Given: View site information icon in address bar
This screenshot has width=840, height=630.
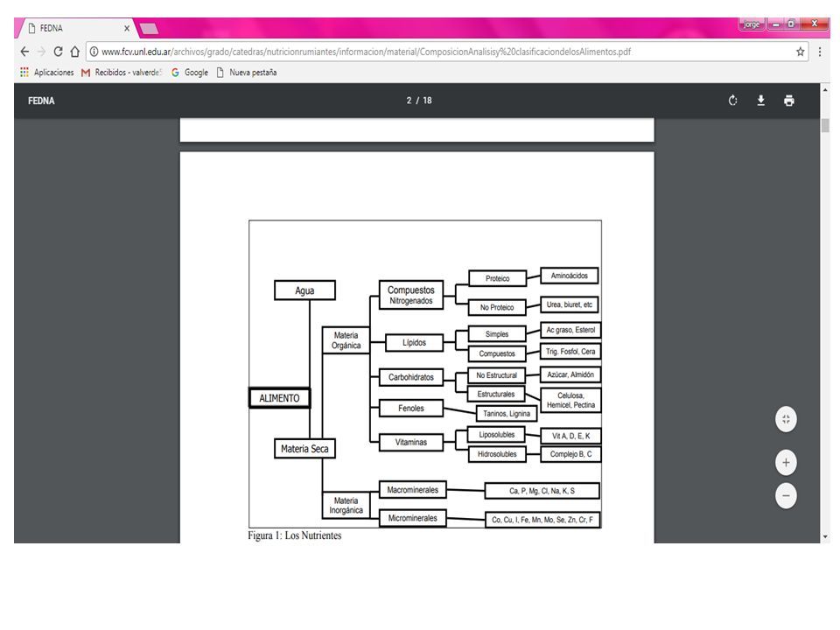Looking at the screenshot, I should (x=94, y=52).
